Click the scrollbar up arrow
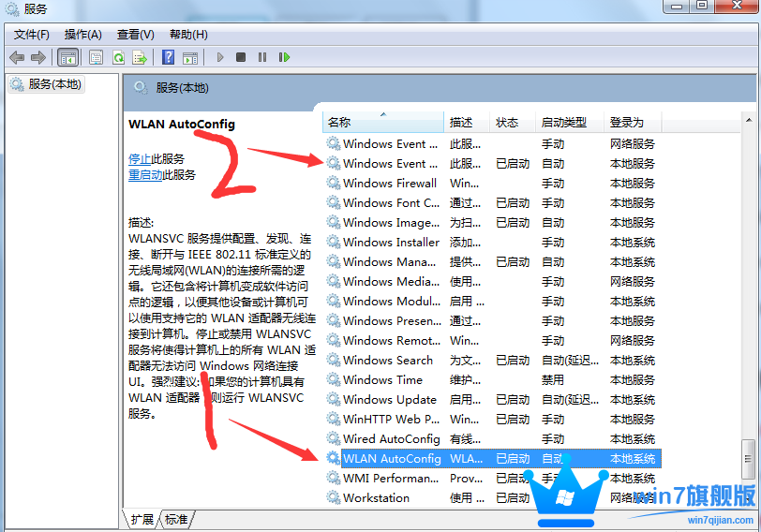The height and width of the screenshot is (532, 761). coord(749,120)
